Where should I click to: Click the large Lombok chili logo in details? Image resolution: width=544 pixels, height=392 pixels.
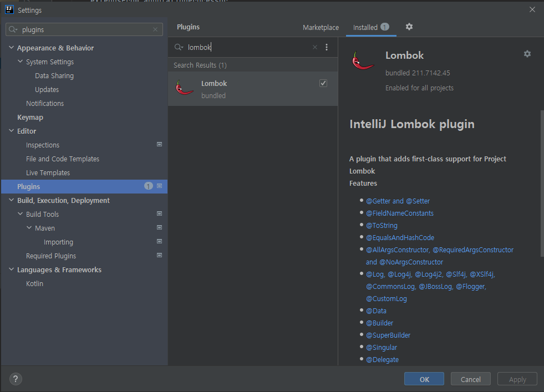[363, 60]
